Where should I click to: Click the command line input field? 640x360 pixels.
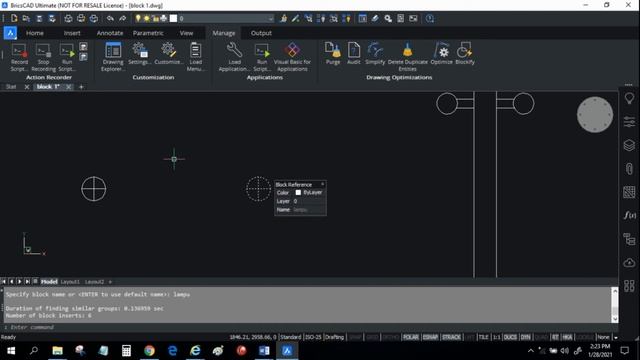[x=310, y=327]
